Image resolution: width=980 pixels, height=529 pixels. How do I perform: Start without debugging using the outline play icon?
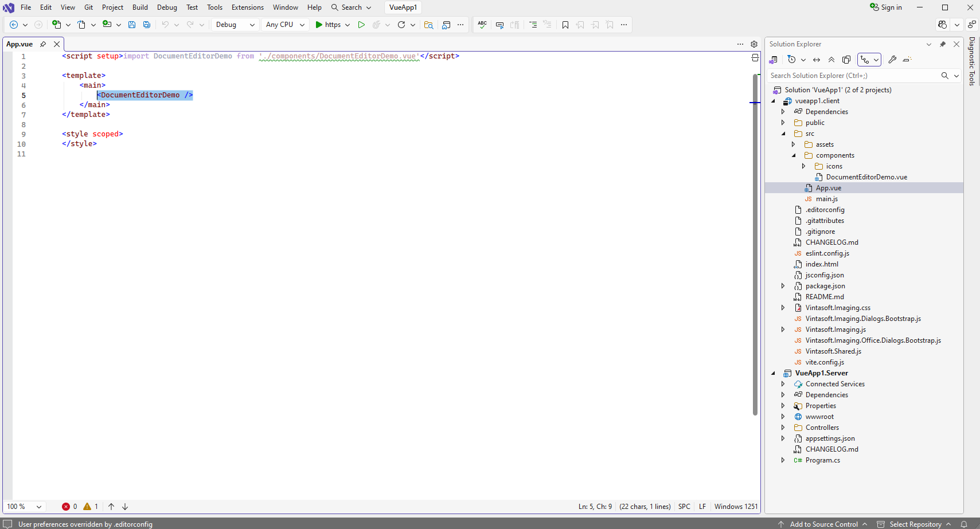point(361,25)
